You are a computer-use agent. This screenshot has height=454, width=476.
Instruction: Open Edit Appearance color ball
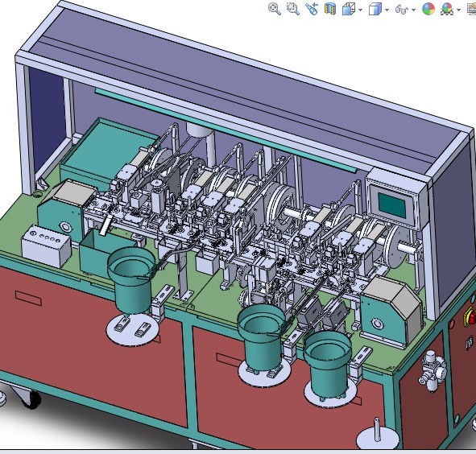pyautogui.click(x=428, y=9)
